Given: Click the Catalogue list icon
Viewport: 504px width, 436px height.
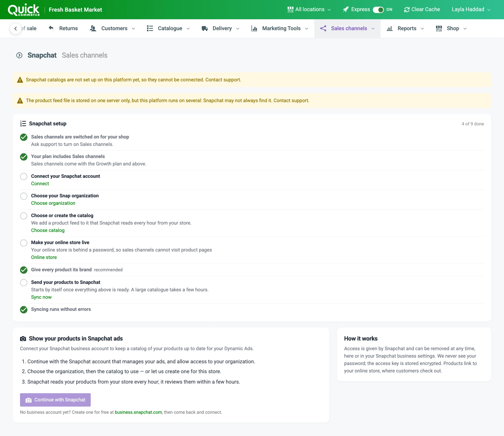Looking at the screenshot, I should 150,28.
